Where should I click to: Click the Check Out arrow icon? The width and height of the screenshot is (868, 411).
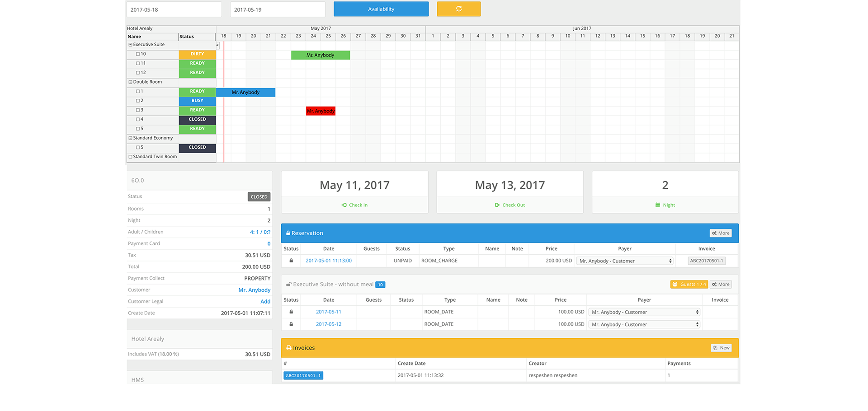(497, 205)
